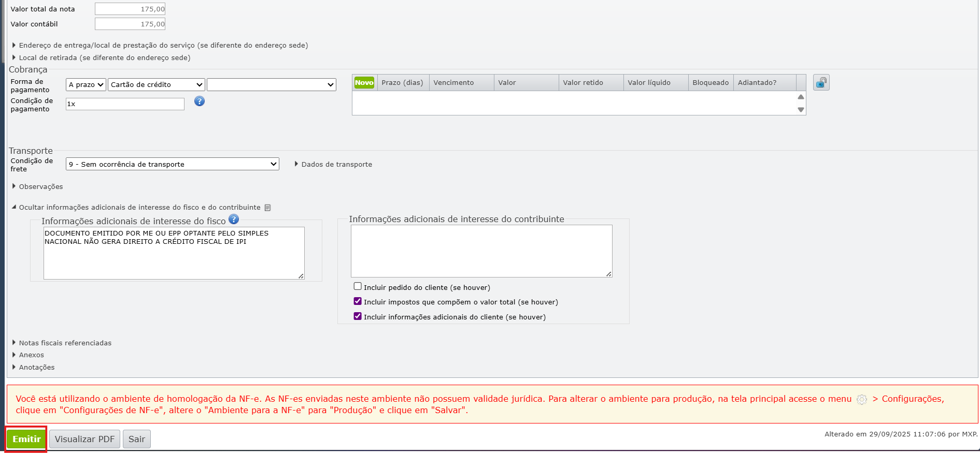
Task: Expand Notas fiscais referenciadas
Action: pyautogui.click(x=62, y=343)
